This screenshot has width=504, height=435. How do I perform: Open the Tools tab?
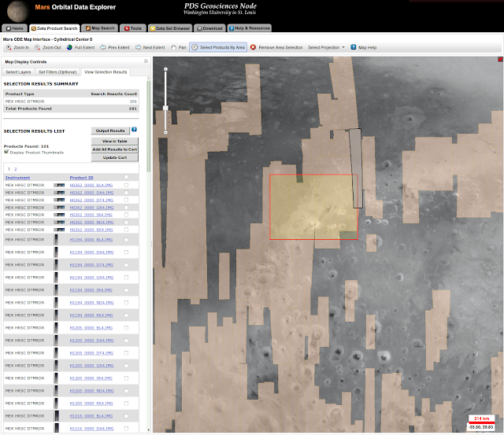pyautogui.click(x=133, y=28)
